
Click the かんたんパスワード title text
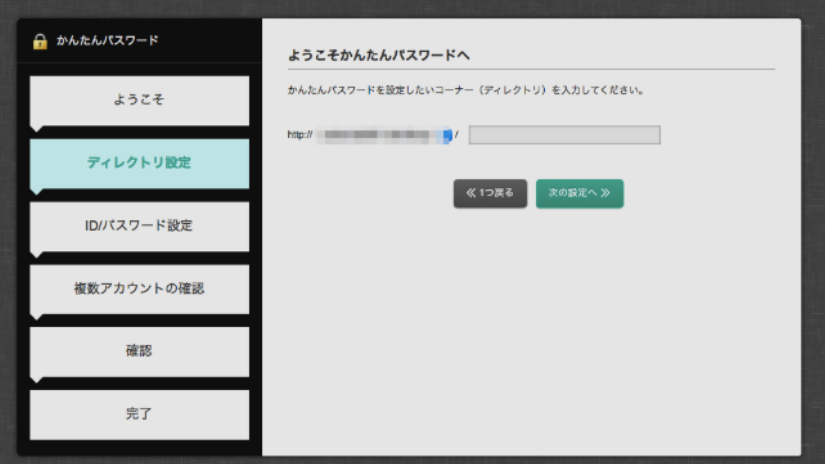[107, 41]
